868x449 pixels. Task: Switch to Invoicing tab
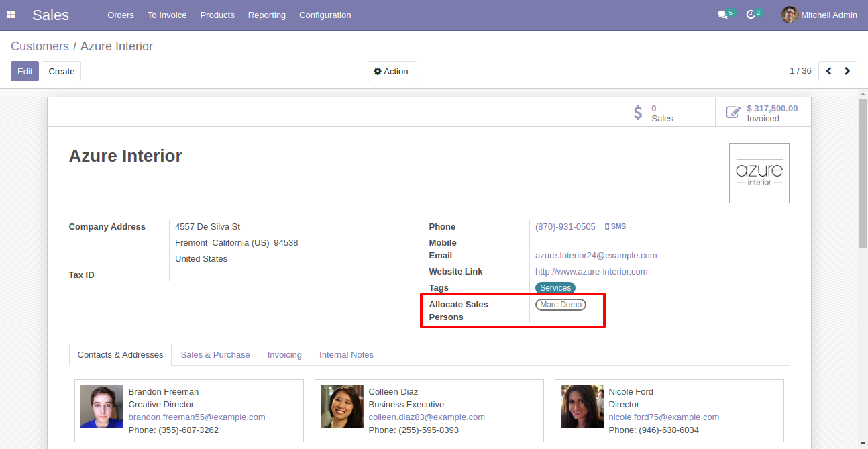pos(284,354)
